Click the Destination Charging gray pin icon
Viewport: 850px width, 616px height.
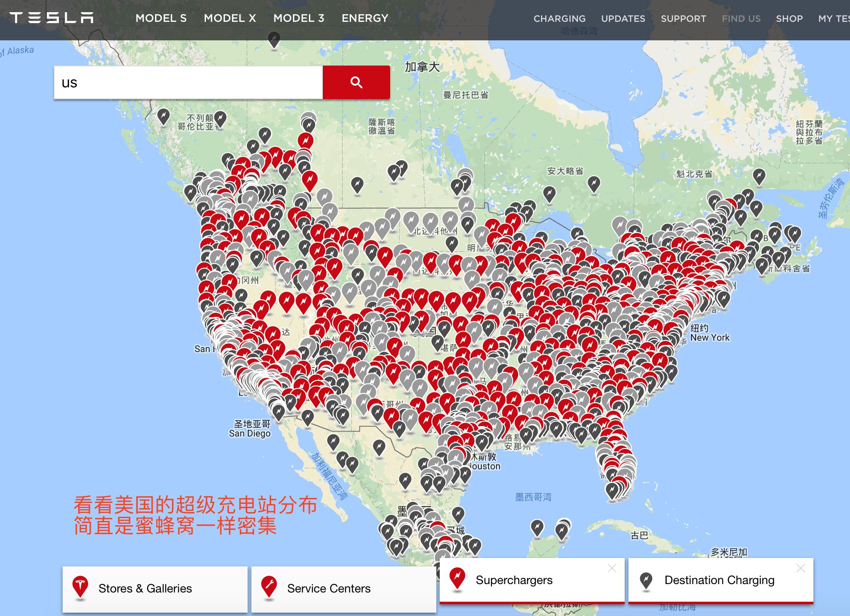(x=646, y=580)
